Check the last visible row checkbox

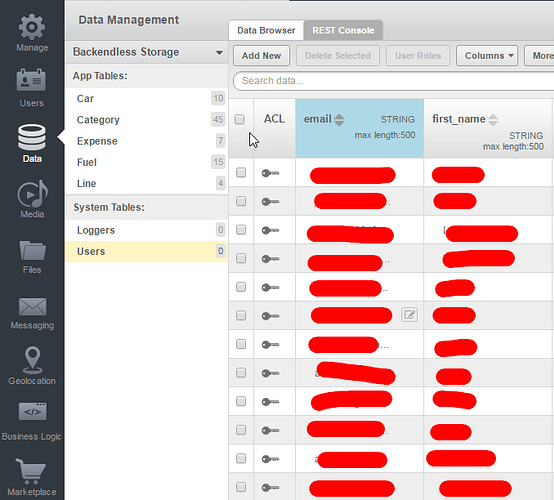[241, 487]
